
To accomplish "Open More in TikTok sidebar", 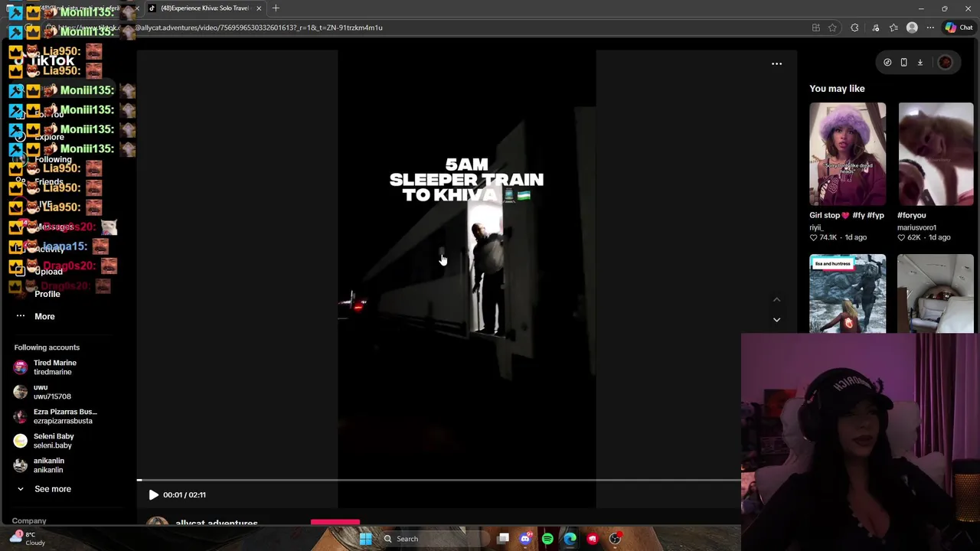I will pyautogui.click(x=44, y=316).
